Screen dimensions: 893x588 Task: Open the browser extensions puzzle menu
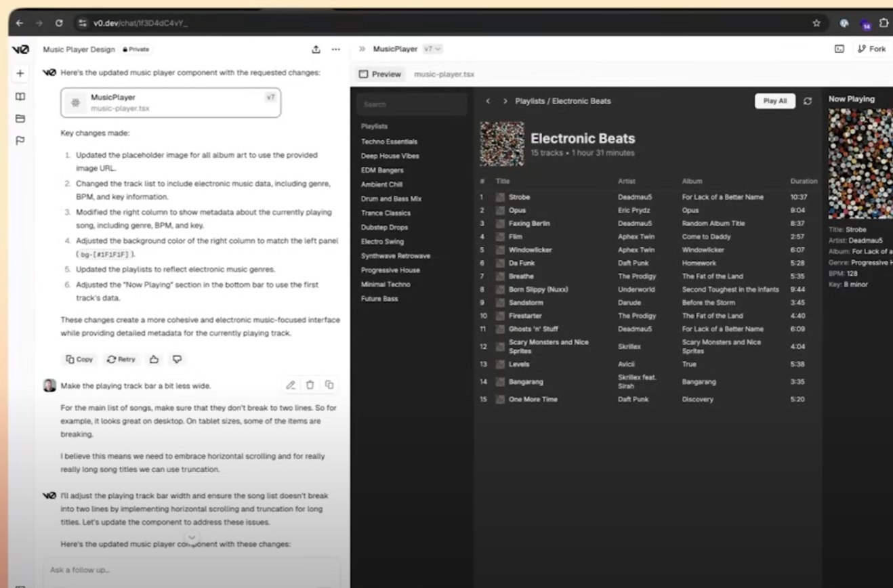(x=884, y=23)
